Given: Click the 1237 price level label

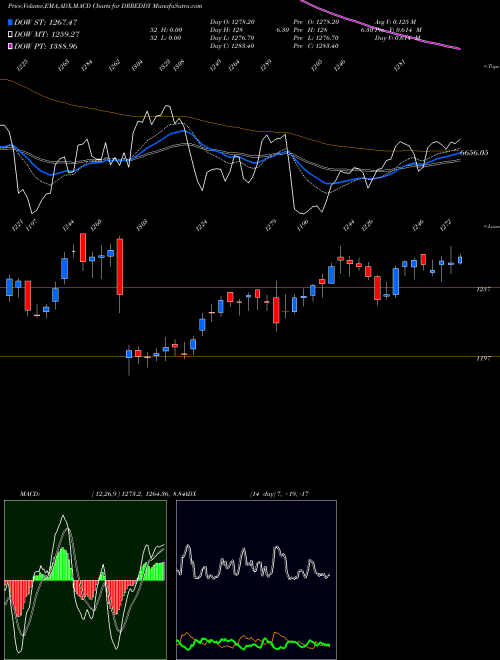Looking at the screenshot, I should click(483, 290).
